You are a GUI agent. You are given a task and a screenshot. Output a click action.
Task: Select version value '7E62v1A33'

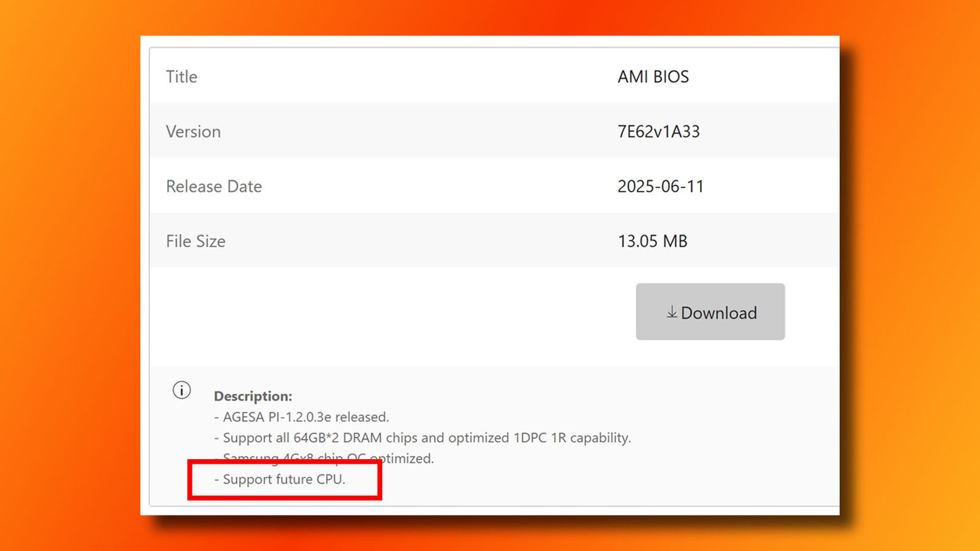tap(658, 132)
